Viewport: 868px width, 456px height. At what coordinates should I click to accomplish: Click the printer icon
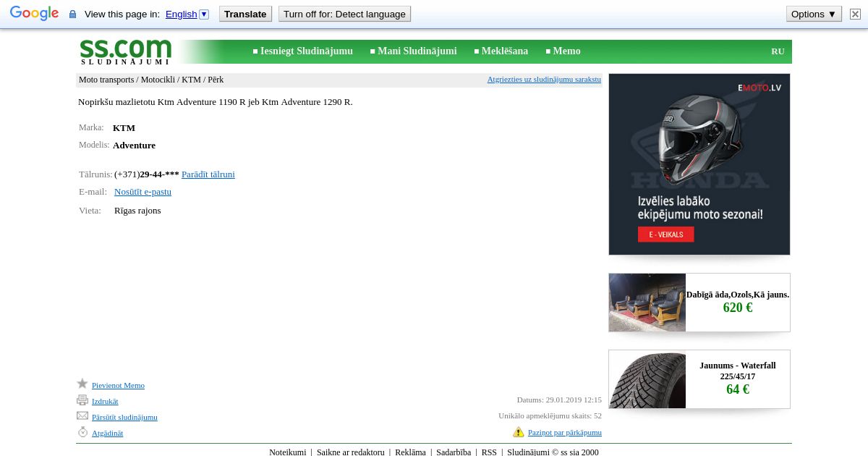click(x=82, y=400)
